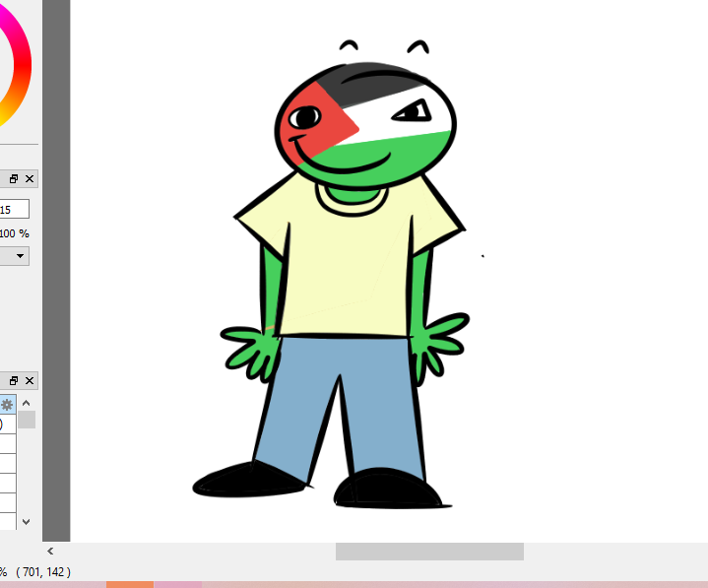Click the down arrow of the brush list scrollbar
The image size is (708, 588).
pos(27,522)
